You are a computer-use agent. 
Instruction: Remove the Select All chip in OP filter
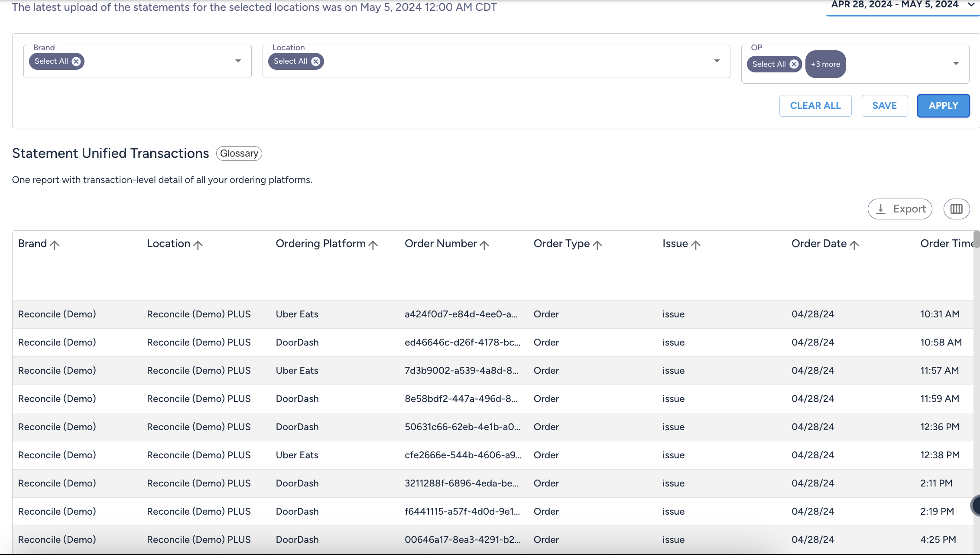[794, 64]
